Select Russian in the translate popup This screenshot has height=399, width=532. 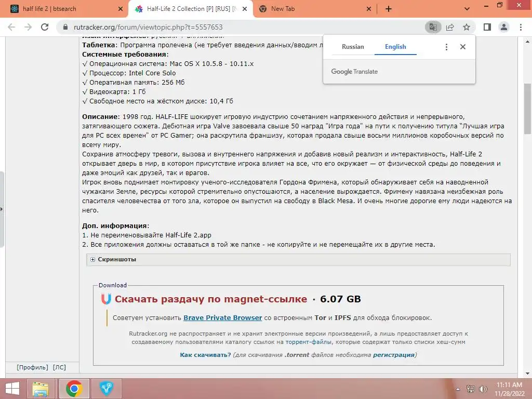353,47
